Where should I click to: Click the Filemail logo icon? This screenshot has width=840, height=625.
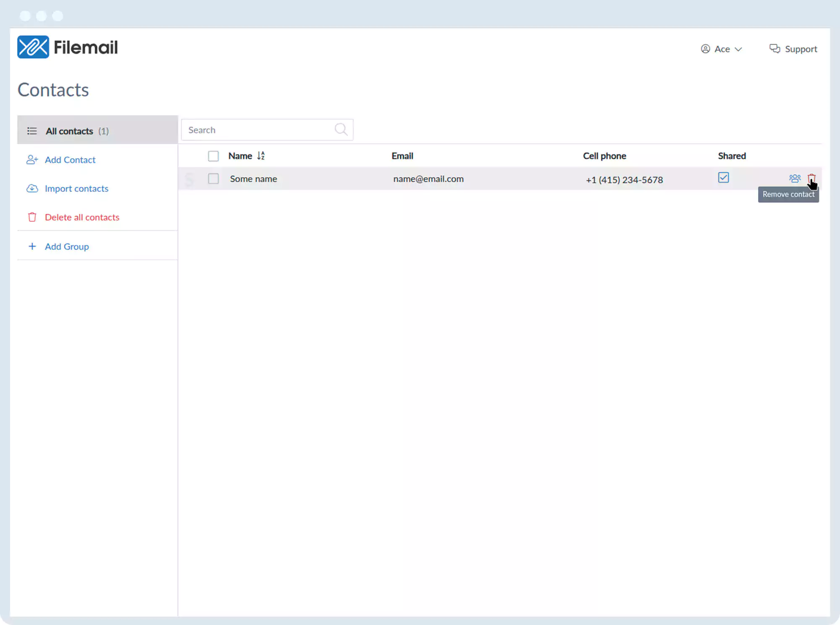pos(33,47)
